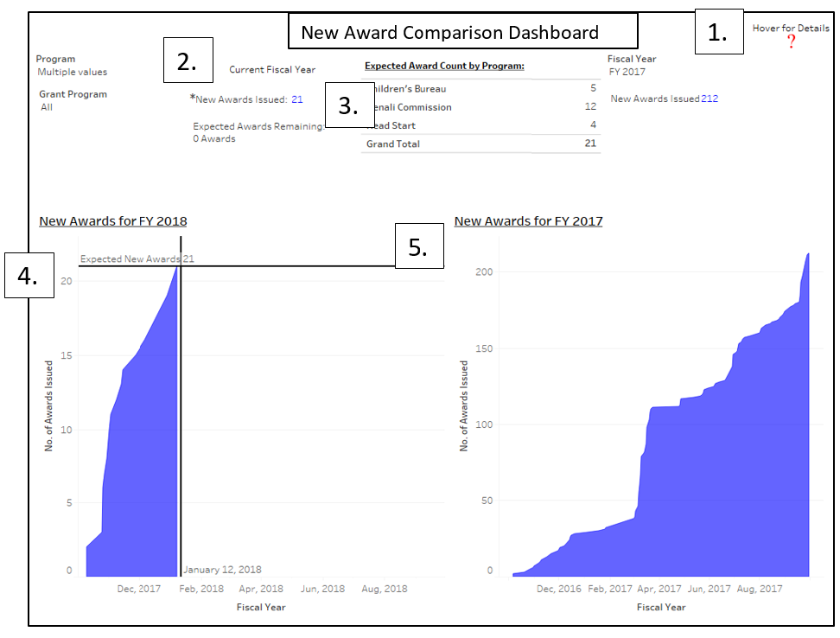The image size is (840, 638).
Task: Click the Expected New Awards 21 reference line label
Action: [137, 258]
